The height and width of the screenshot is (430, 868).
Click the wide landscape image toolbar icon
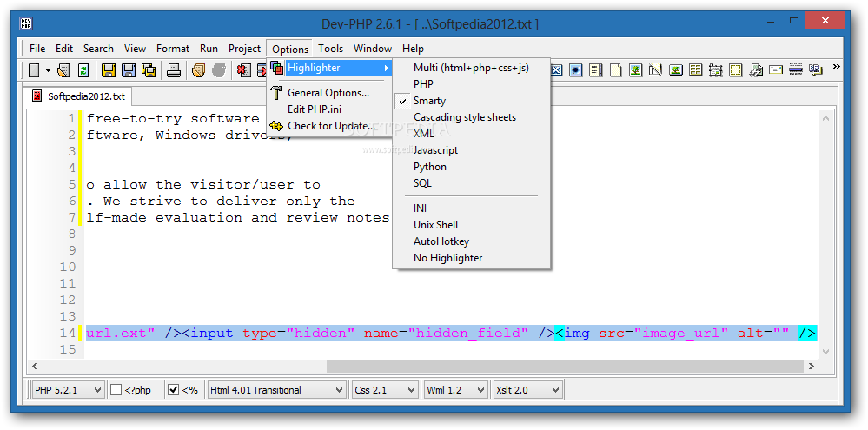click(675, 70)
